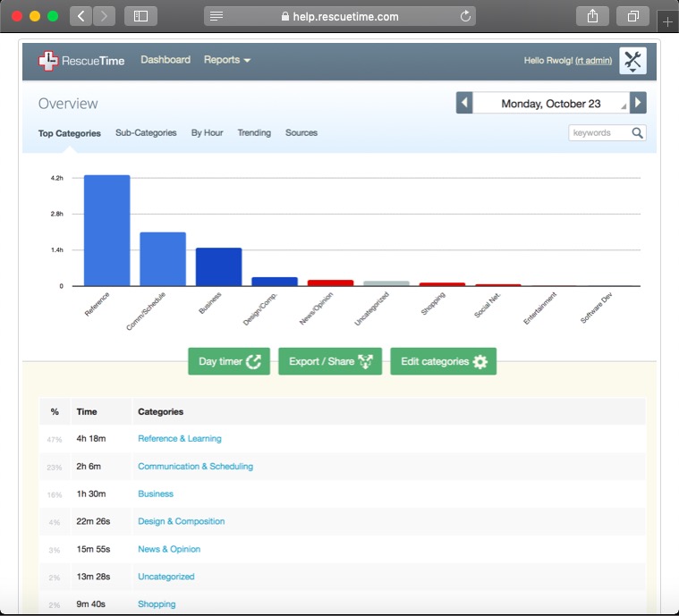Image resolution: width=679 pixels, height=616 pixels.
Task: Click the Comm/Schedule bar in chart
Action: coord(163,259)
